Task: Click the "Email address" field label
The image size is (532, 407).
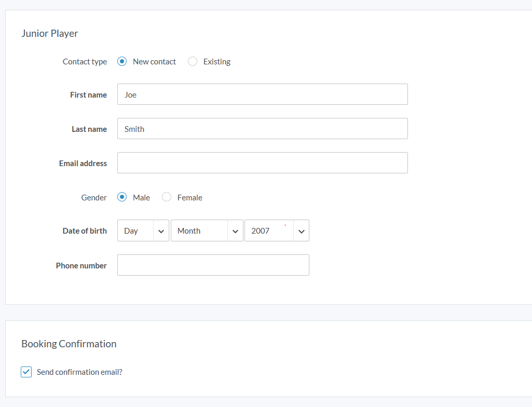Action: (x=83, y=164)
